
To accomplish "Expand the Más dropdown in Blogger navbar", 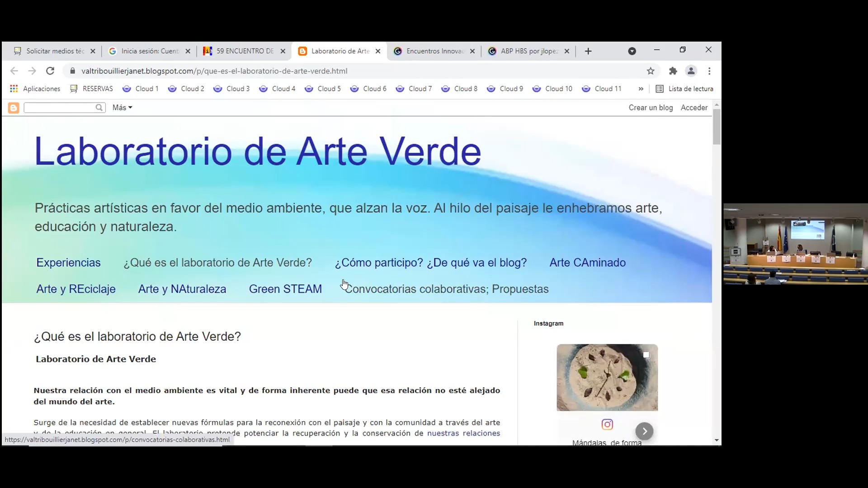I will click(x=122, y=108).
